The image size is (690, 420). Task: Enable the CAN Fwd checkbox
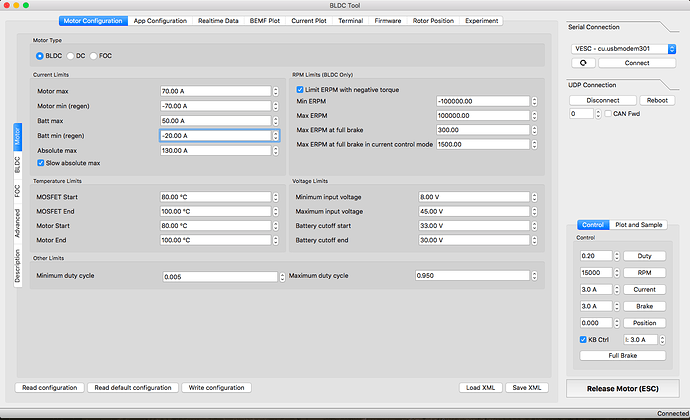[x=607, y=114]
